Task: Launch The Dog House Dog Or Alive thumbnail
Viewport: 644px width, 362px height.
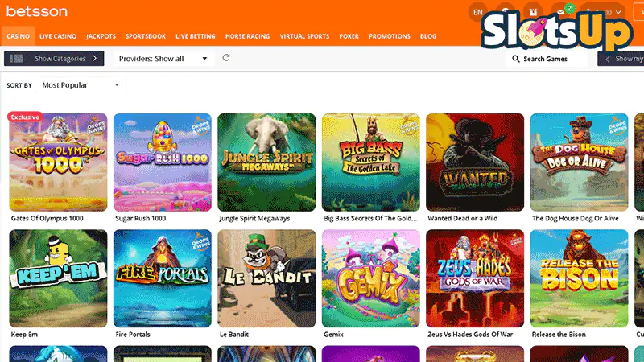Action: click(x=579, y=162)
